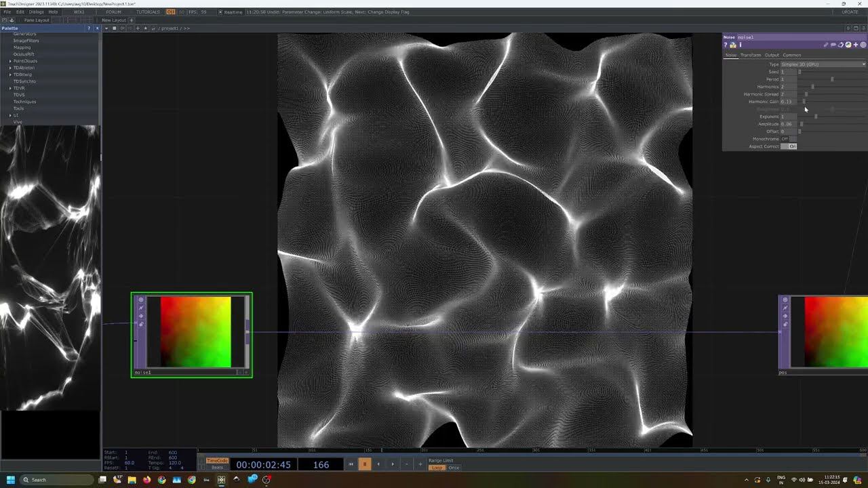Click the comment bubble icon in parameter panel

coord(833,45)
